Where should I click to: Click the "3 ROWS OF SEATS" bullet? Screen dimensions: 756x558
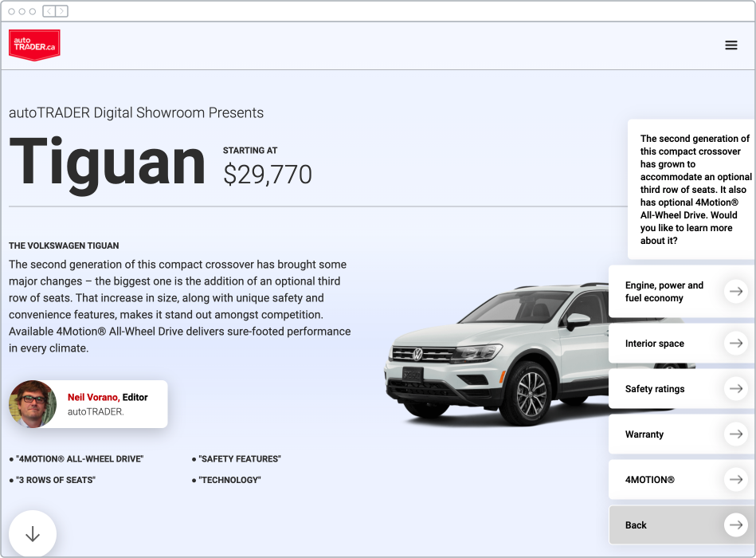point(53,480)
